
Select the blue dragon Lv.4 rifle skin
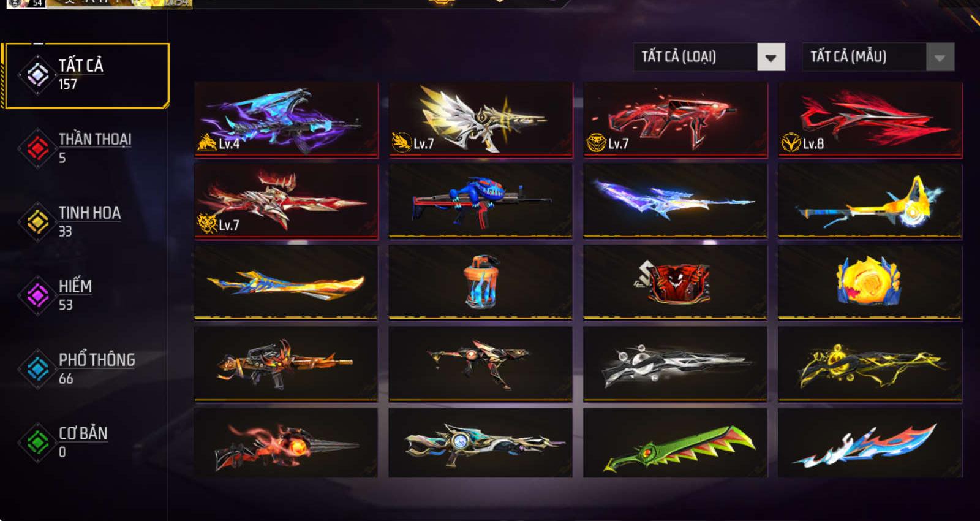coord(286,120)
